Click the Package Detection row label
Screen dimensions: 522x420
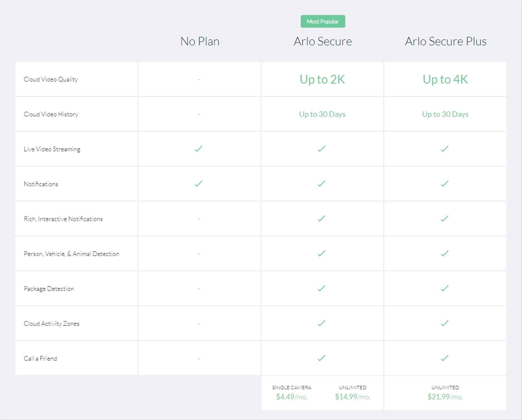[49, 289]
